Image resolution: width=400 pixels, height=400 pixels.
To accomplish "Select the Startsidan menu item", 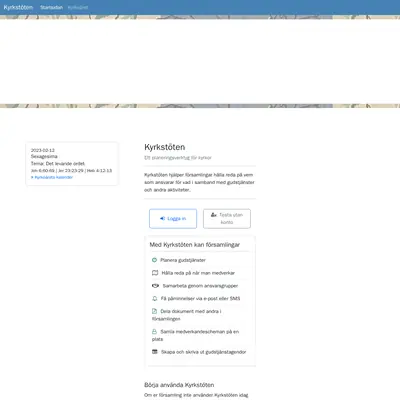I will (51, 7).
